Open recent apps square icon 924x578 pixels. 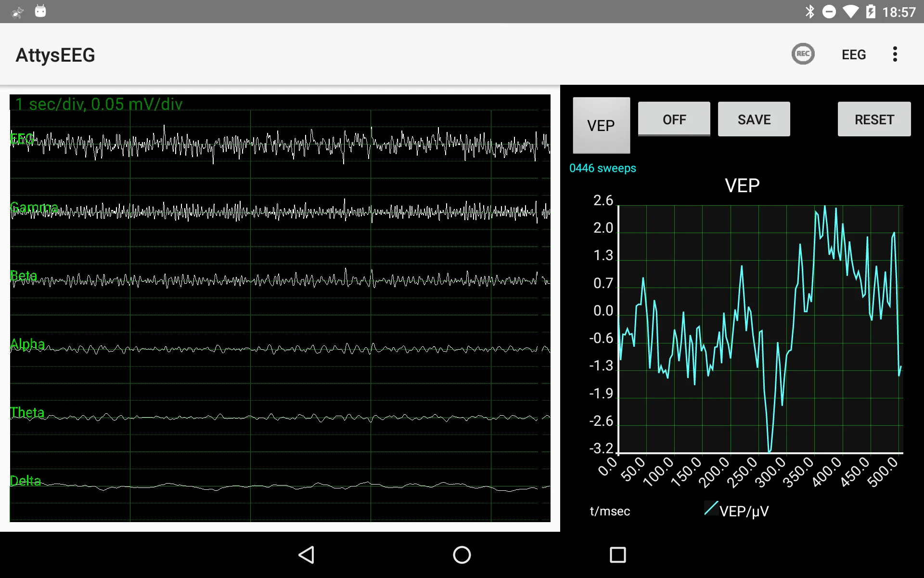click(x=617, y=555)
